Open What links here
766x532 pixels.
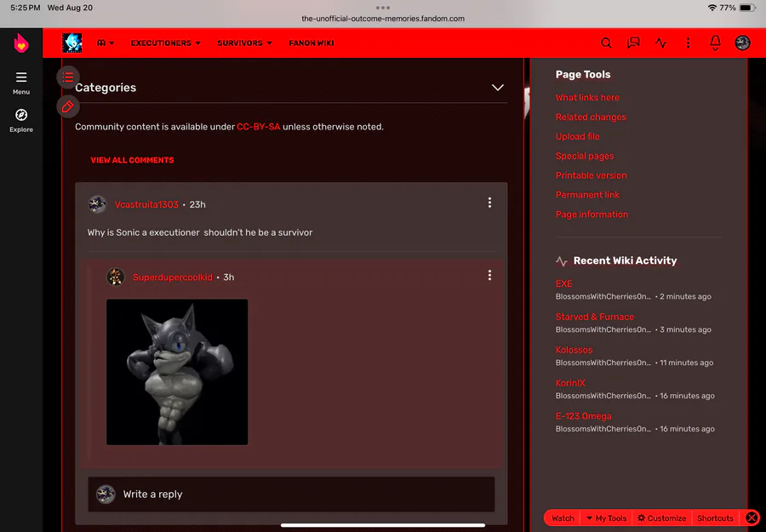587,97
